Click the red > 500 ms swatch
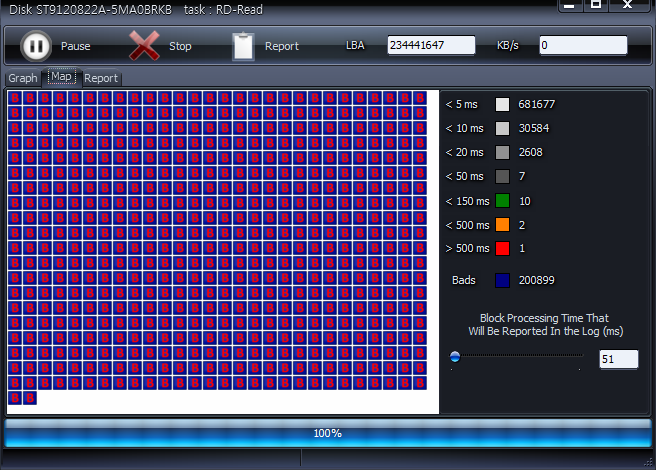This screenshot has width=656, height=470. click(x=503, y=248)
